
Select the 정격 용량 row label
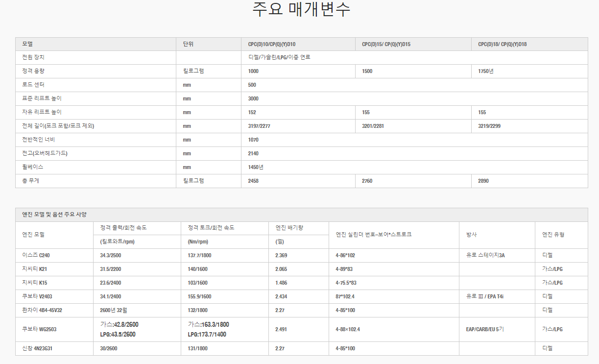pos(33,71)
